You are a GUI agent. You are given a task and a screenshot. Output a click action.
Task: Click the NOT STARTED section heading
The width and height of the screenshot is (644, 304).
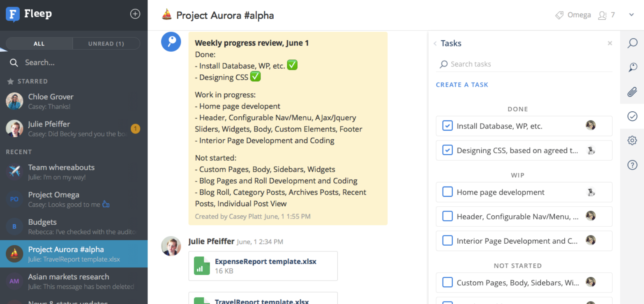tap(517, 266)
